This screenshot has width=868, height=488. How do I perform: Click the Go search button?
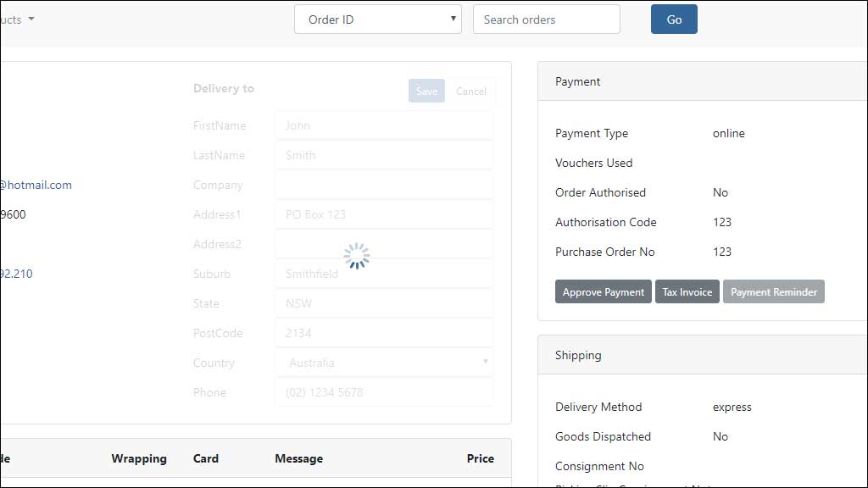(x=674, y=19)
